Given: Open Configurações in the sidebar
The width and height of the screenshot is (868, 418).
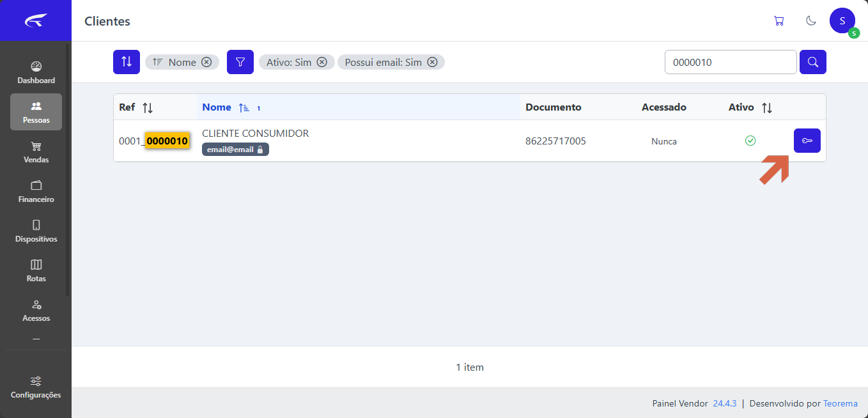Looking at the screenshot, I should 36,387.
